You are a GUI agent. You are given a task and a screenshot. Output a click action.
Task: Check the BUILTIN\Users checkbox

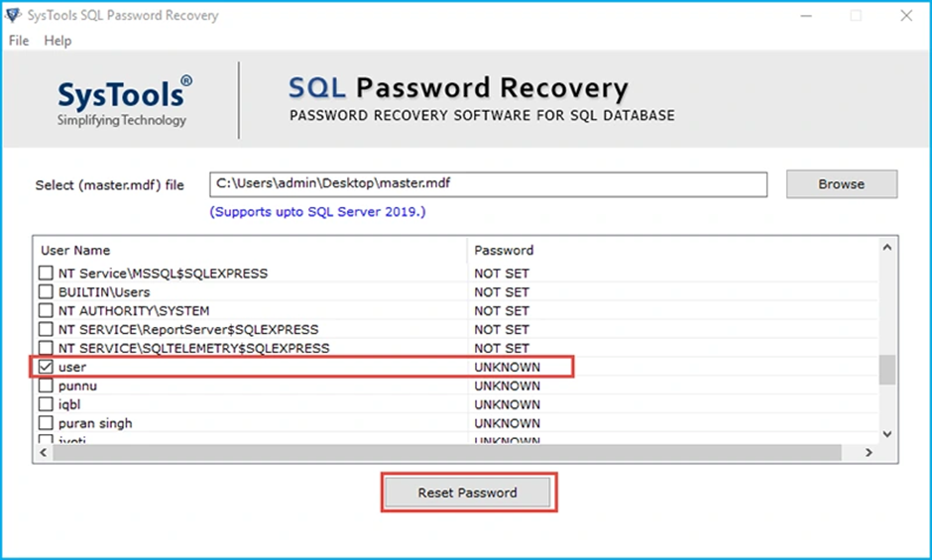46,292
